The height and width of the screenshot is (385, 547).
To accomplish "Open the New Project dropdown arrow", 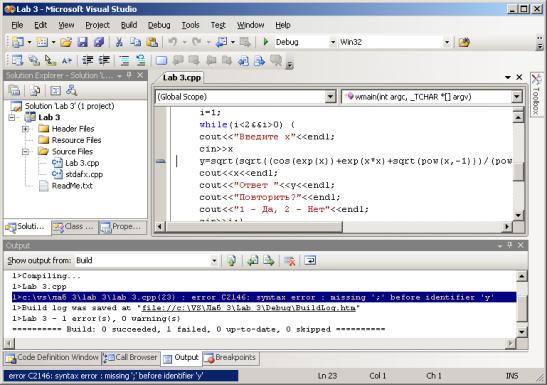I will click(29, 42).
